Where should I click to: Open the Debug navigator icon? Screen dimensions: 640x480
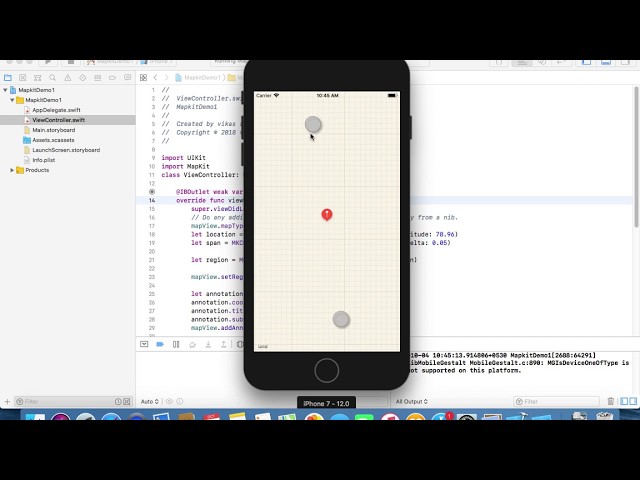pyautogui.click(x=98, y=78)
